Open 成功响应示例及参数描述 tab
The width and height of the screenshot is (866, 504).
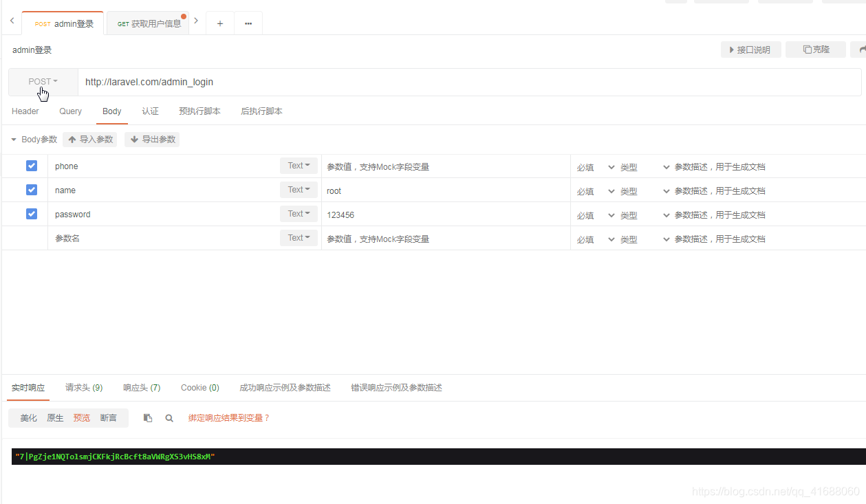click(285, 388)
